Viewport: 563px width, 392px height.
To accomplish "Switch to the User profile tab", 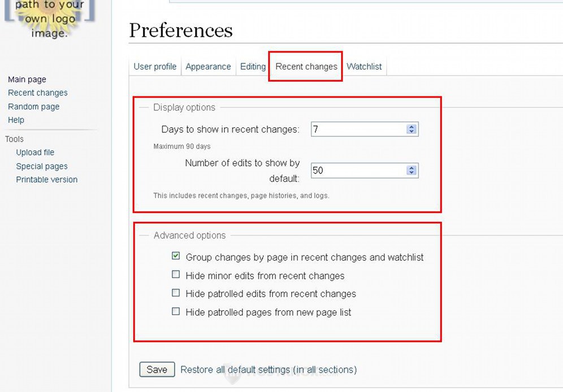I will click(x=155, y=67).
